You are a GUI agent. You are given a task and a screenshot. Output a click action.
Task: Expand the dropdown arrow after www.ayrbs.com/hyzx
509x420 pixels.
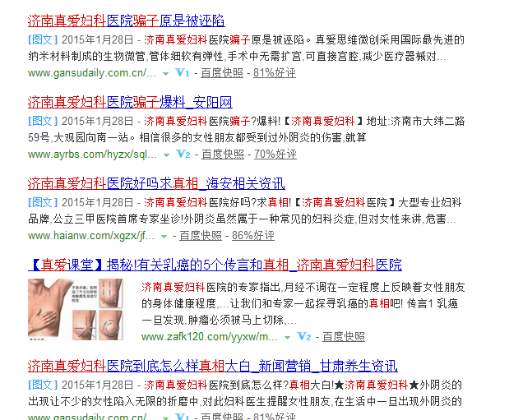(x=166, y=155)
